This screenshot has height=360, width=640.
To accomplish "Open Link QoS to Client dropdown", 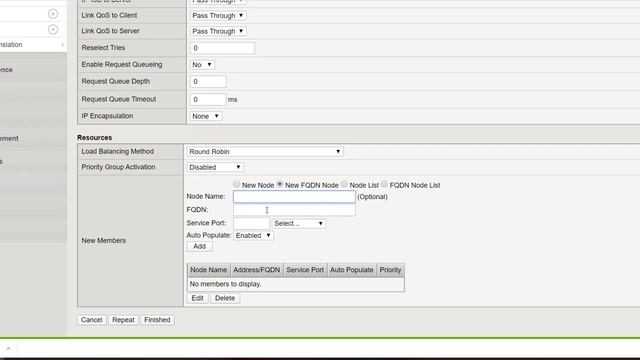I will click(x=218, y=16).
